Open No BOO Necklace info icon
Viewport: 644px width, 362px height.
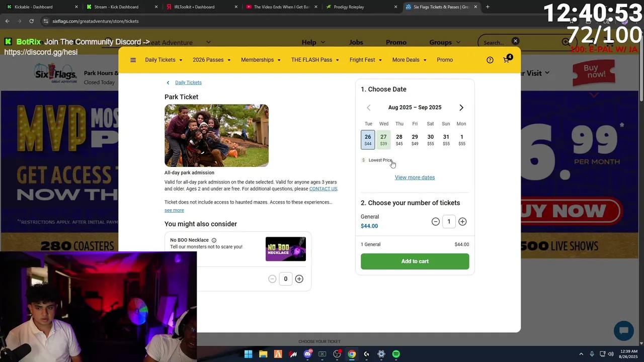(x=214, y=240)
